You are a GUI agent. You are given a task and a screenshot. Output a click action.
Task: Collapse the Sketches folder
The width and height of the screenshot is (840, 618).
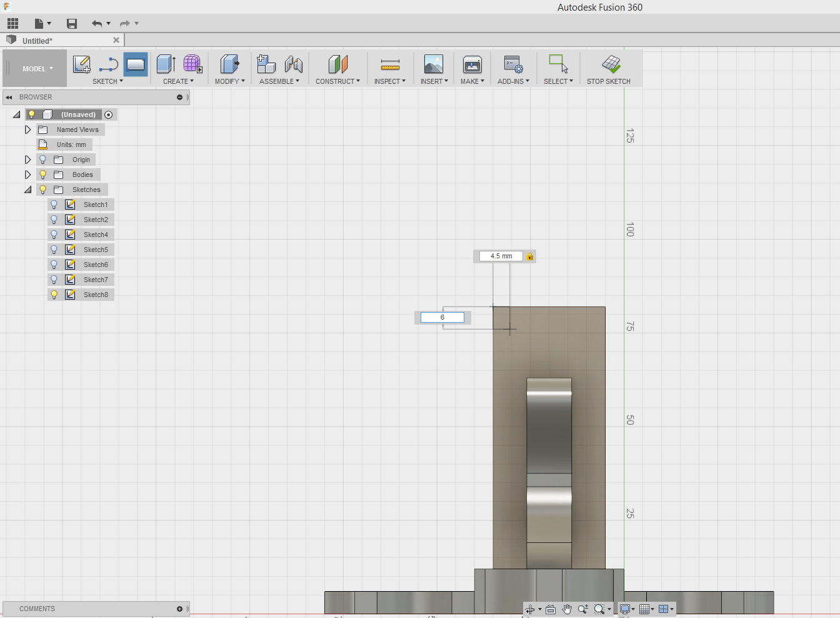[x=27, y=190]
